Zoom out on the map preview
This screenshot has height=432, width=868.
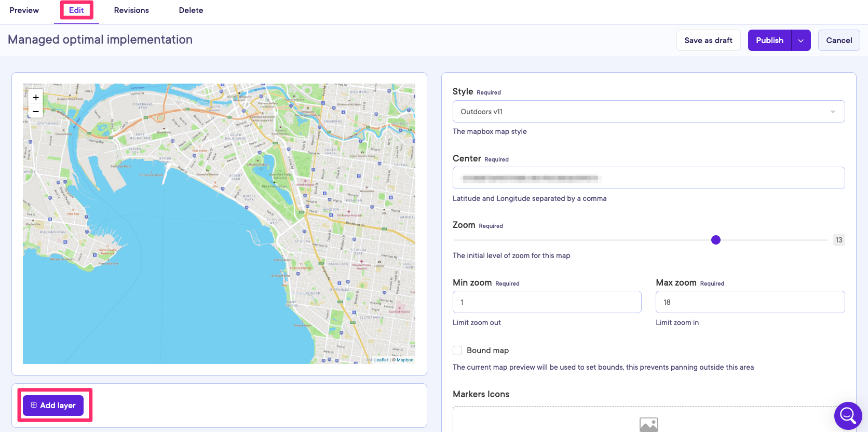pyautogui.click(x=36, y=111)
